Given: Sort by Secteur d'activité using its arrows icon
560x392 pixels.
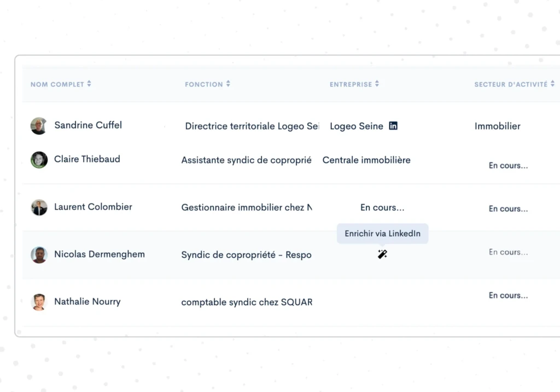Looking at the screenshot, I should click(552, 84).
